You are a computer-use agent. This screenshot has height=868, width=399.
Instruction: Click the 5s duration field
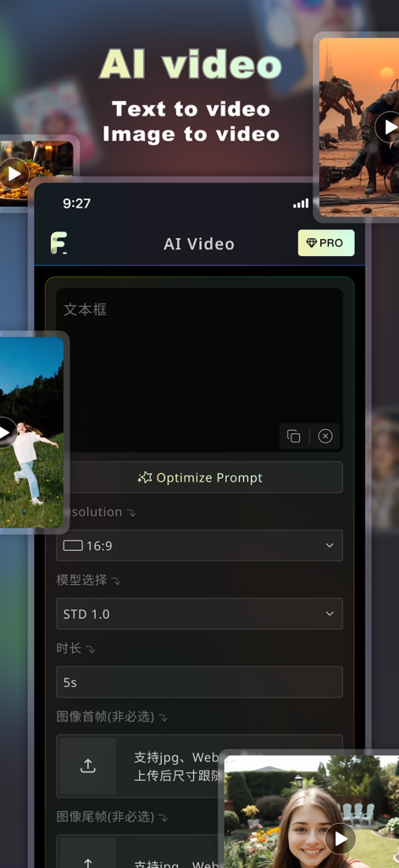click(199, 682)
